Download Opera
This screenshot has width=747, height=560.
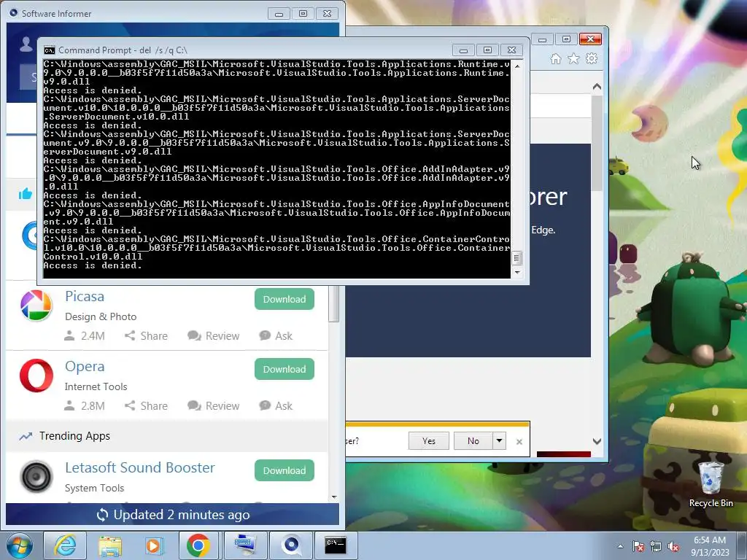285,369
